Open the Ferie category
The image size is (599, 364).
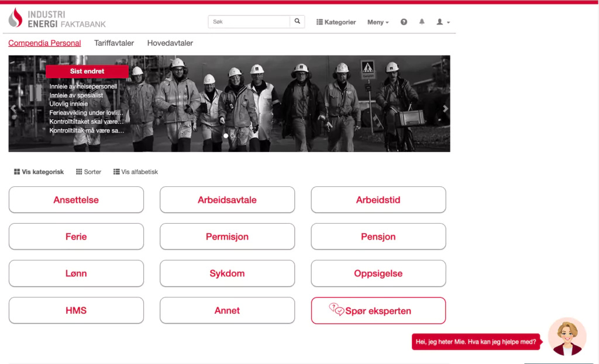pos(76,237)
